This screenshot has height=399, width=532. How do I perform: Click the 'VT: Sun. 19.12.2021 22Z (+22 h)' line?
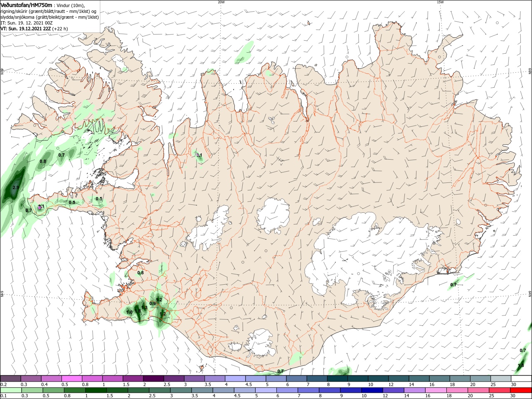tap(34, 29)
